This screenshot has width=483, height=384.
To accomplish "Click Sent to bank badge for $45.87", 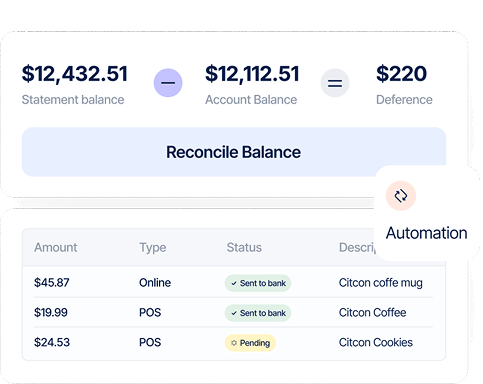I will click(x=258, y=283).
